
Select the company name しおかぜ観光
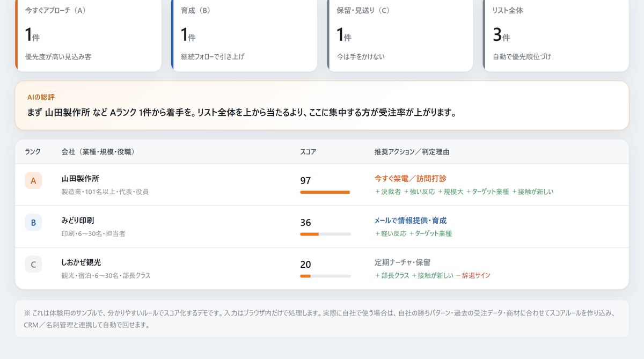(x=81, y=262)
